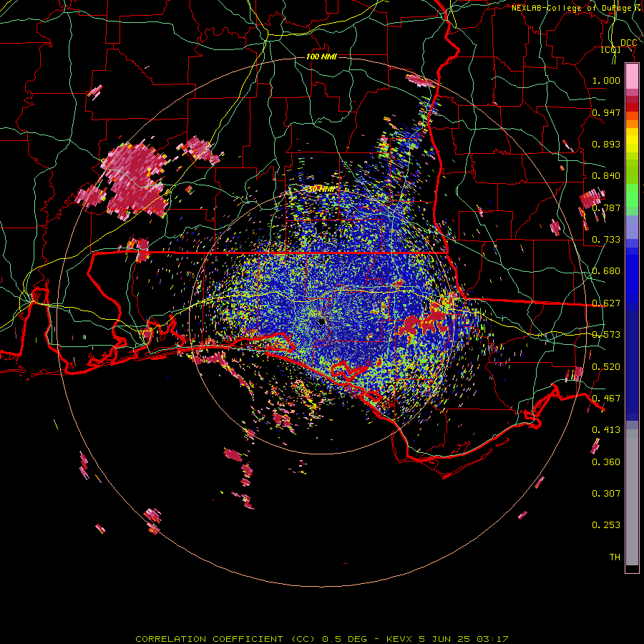Click the CORRELATION COEFFICIENT caption at bottom

(322, 639)
